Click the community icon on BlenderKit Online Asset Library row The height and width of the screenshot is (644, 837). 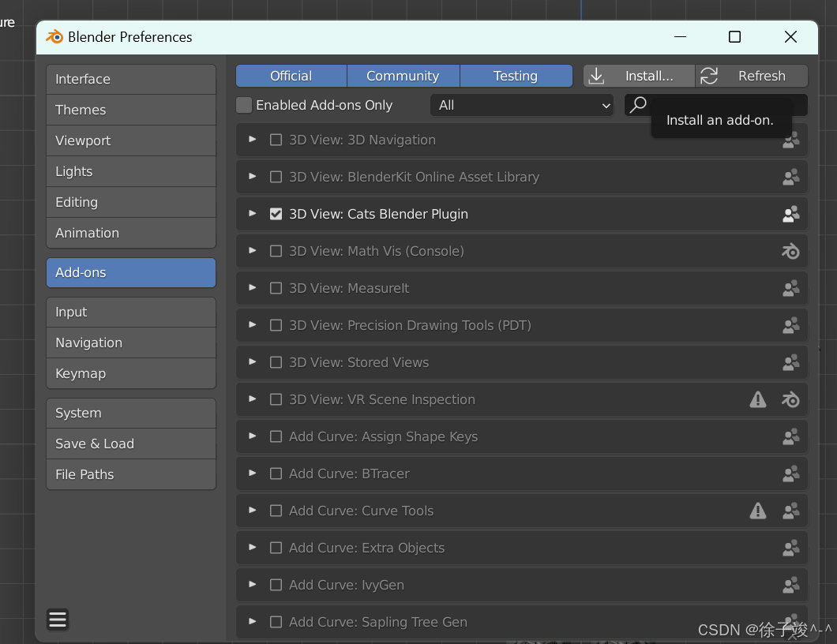pos(790,177)
